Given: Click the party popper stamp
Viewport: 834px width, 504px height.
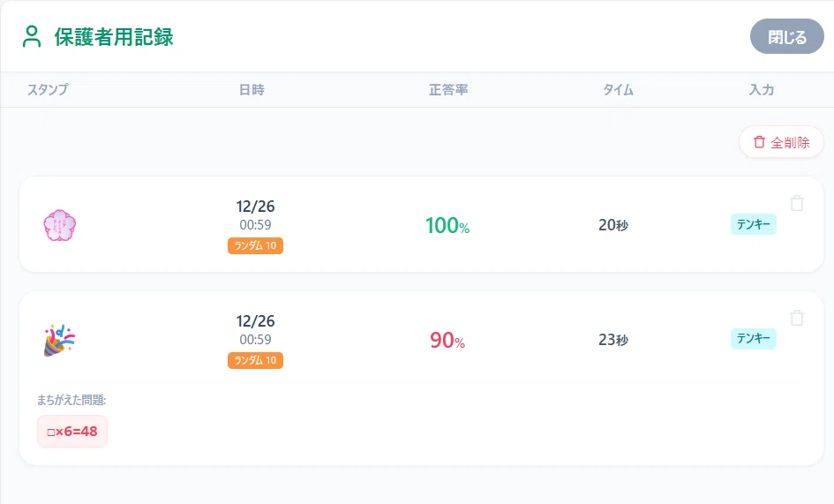Looking at the screenshot, I should pos(60,340).
